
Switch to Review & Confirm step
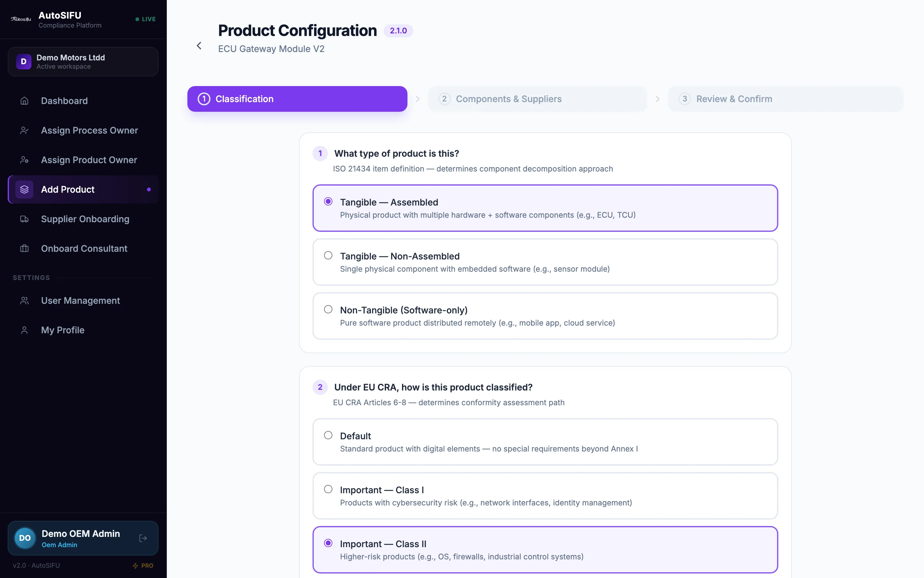click(x=785, y=99)
